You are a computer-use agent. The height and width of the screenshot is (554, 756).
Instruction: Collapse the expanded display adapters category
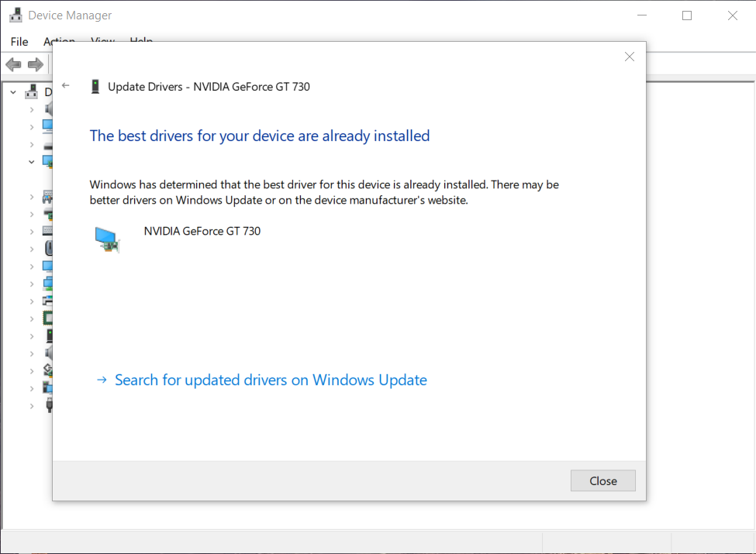click(32, 162)
